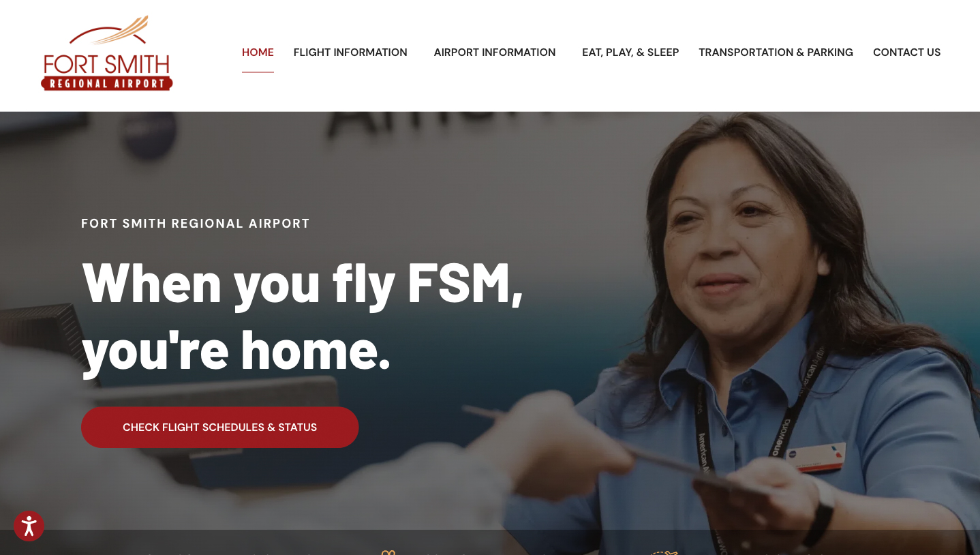Click the red Regional Airport ribbon in the logo
Screen dimensions: 980x555
pyautogui.click(x=107, y=83)
